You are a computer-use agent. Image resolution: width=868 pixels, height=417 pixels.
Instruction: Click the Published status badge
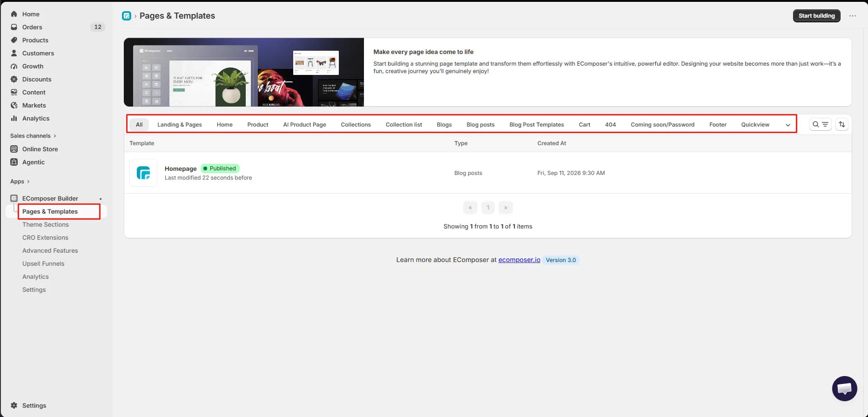point(220,168)
